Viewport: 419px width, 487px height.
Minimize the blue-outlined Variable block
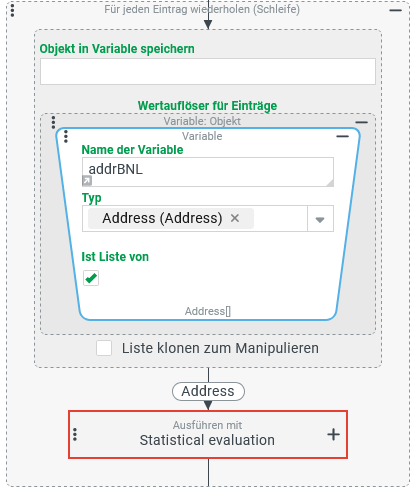coord(342,136)
